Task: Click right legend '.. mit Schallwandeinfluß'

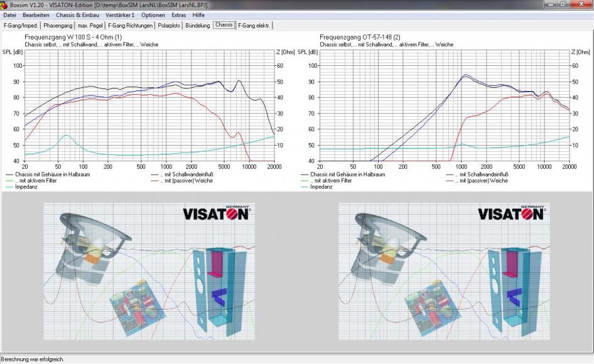Action: click(482, 174)
